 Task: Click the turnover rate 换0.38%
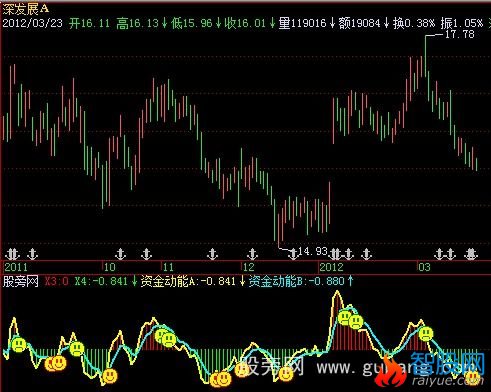pyautogui.click(x=414, y=23)
